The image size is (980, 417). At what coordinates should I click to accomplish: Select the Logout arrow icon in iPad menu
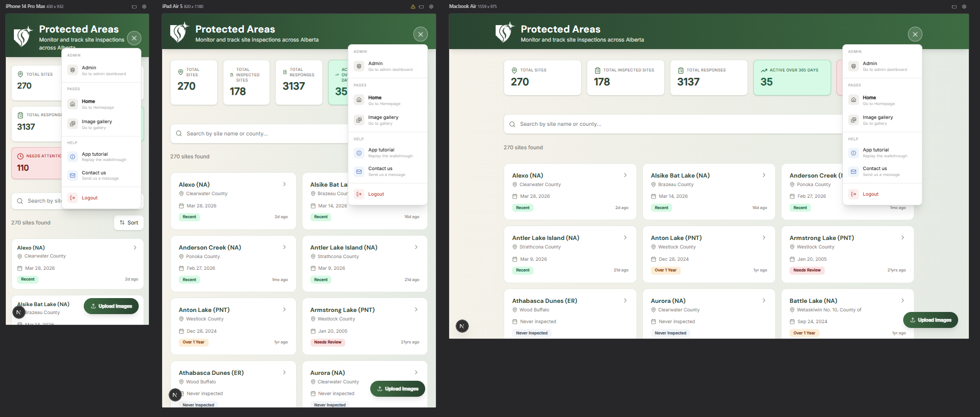pyautogui.click(x=358, y=194)
